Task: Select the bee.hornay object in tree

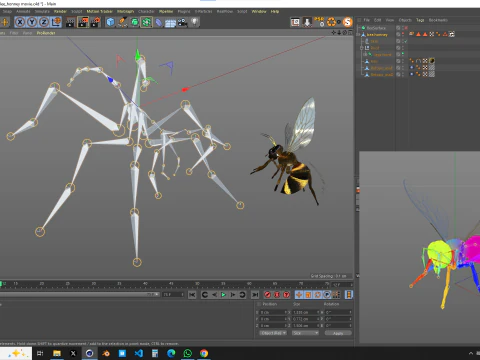Action: coord(377,35)
